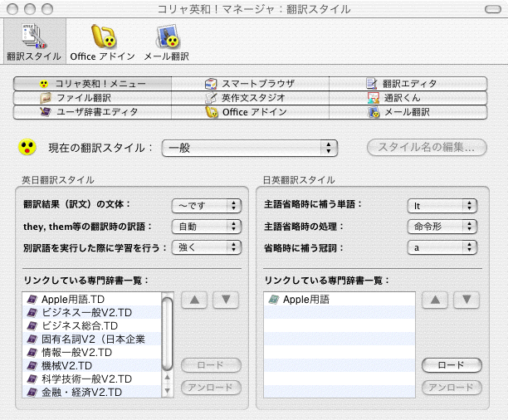Image resolution: width=508 pixels, height=420 pixels.
Task: Open the Office アドイン toolbar icon
Action: [x=102, y=42]
